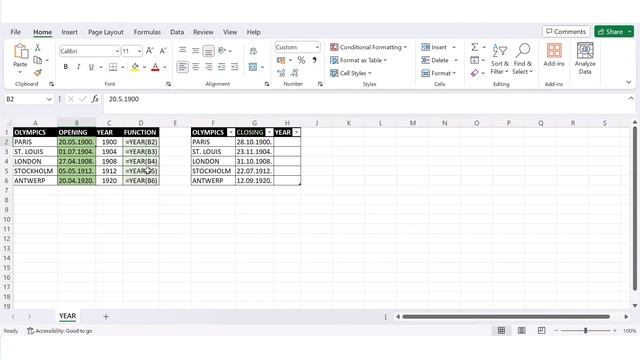Toggle Bottom Align

click(209, 51)
